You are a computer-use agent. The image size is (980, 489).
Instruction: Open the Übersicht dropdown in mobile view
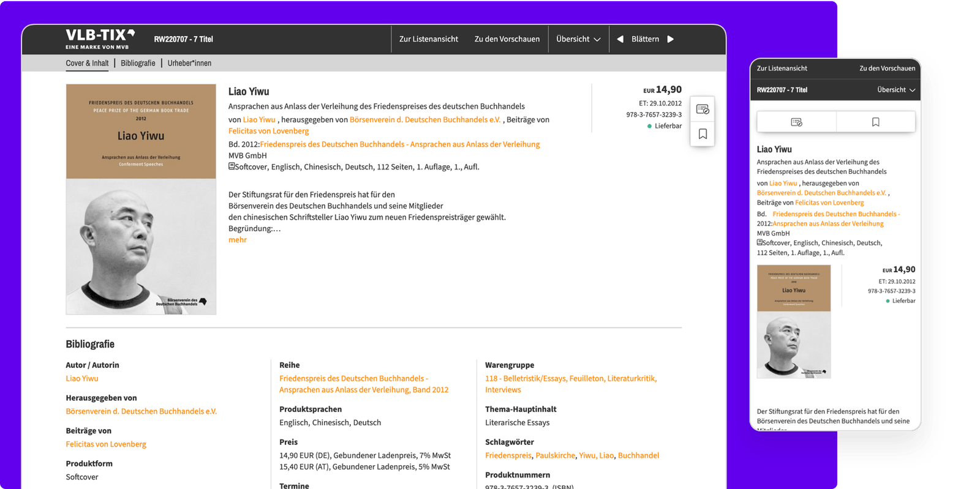tap(896, 90)
